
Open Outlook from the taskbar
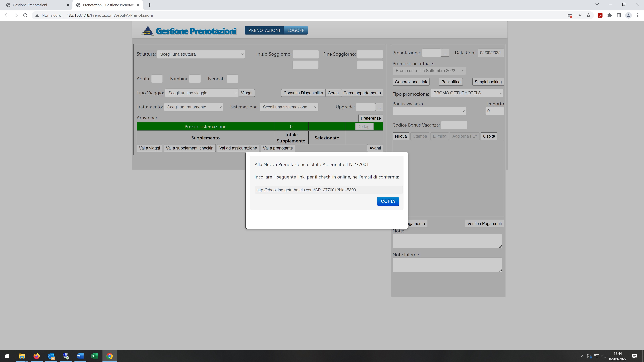tap(51, 356)
